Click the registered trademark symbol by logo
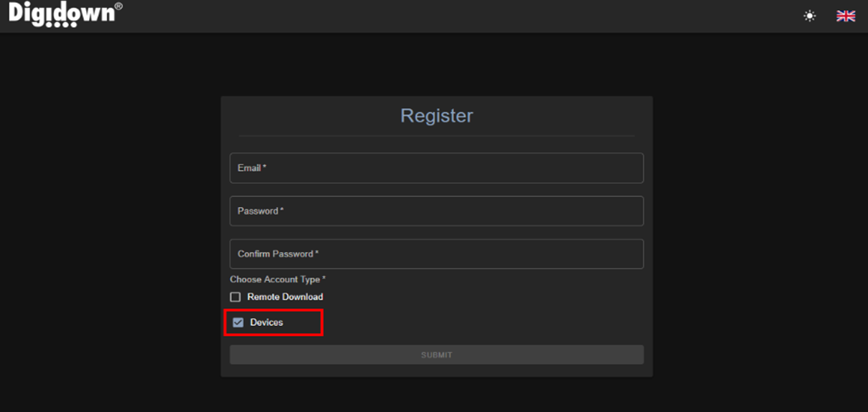 pyautogui.click(x=118, y=6)
